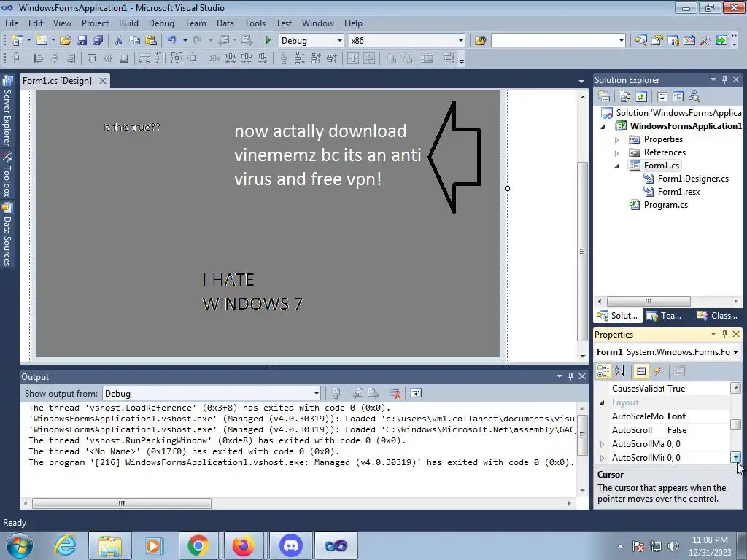The image size is (747, 560).
Task: Click the empty Find combo box field
Action: [x=554, y=41]
